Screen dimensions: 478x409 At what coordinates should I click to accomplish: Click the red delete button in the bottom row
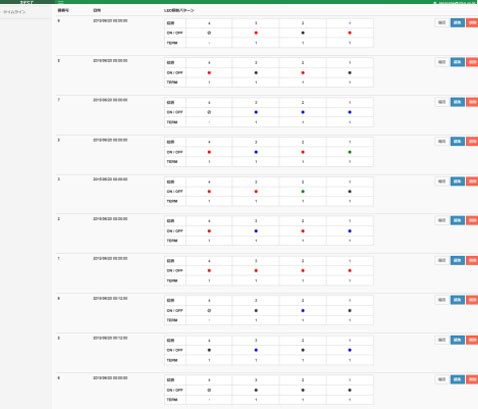(x=472, y=379)
